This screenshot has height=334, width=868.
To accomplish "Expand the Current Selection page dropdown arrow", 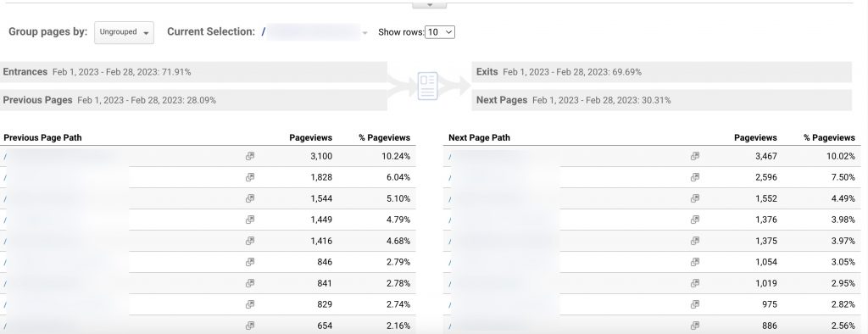I will [364, 33].
